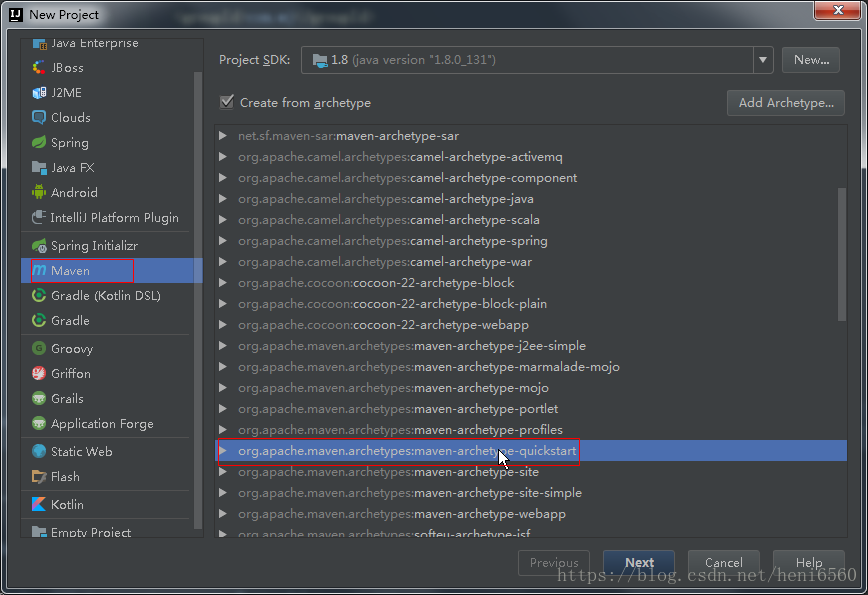The height and width of the screenshot is (595, 868).
Task: Select maven-archetype-site-simple archetype
Action: (531, 493)
